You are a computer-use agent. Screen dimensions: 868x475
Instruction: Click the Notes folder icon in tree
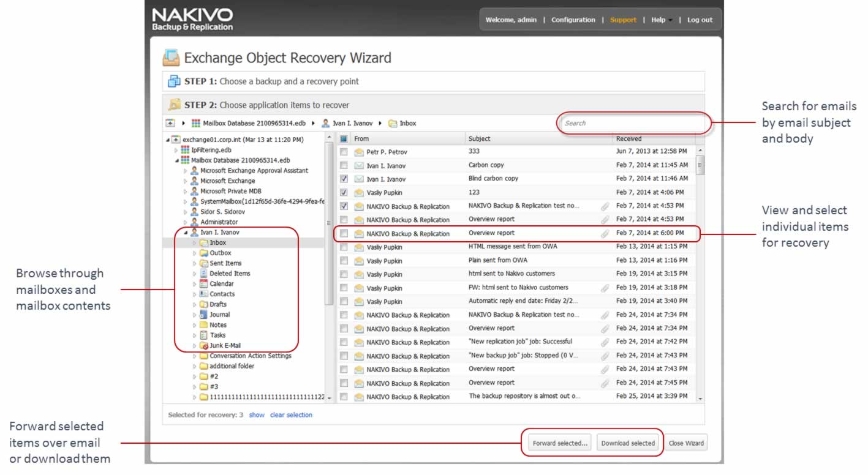click(204, 325)
